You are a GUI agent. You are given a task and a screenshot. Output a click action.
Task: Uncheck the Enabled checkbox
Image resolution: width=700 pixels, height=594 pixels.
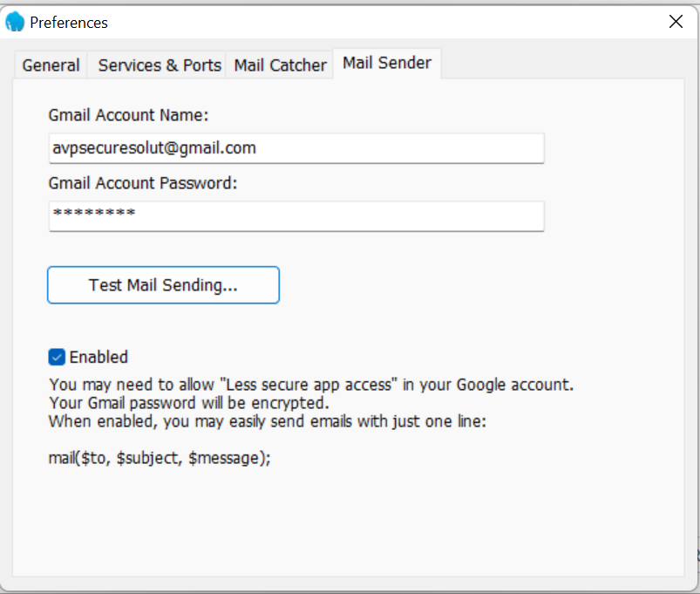pos(57,357)
